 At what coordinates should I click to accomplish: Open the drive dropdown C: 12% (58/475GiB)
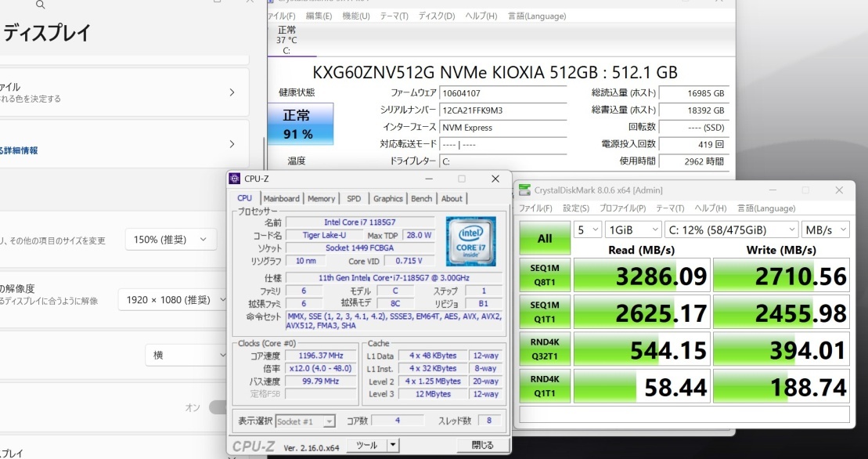pyautogui.click(x=731, y=229)
